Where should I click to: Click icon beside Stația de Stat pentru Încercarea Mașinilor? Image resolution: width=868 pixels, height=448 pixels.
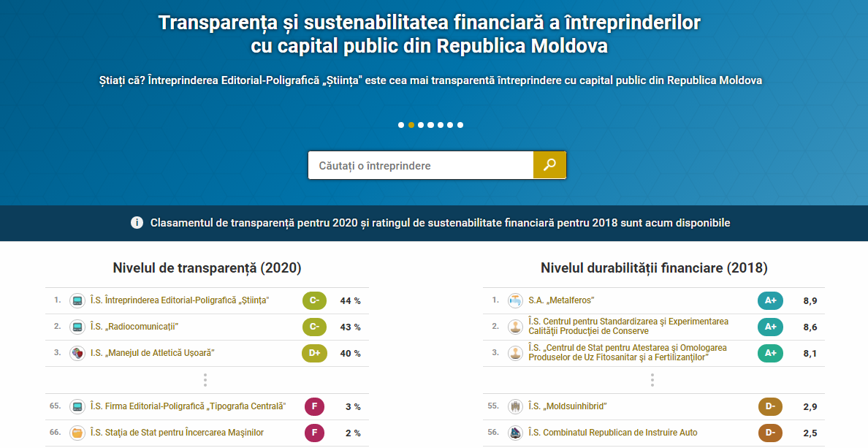coord(77,433)
